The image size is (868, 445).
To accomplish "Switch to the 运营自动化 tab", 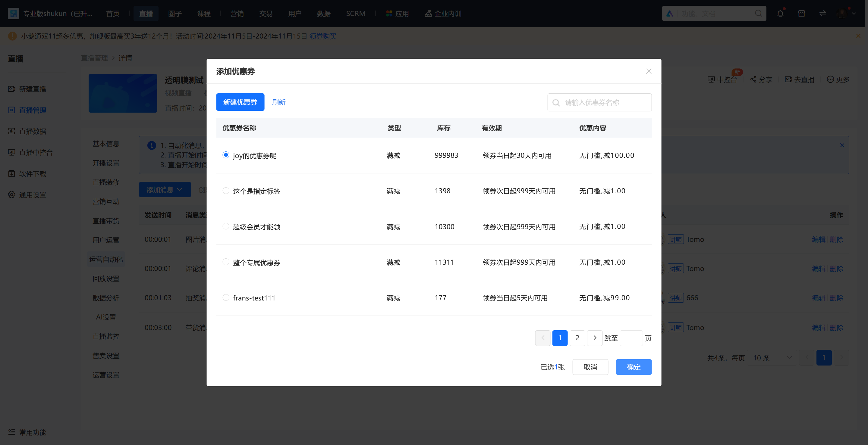I will click(x=106, y=259).
